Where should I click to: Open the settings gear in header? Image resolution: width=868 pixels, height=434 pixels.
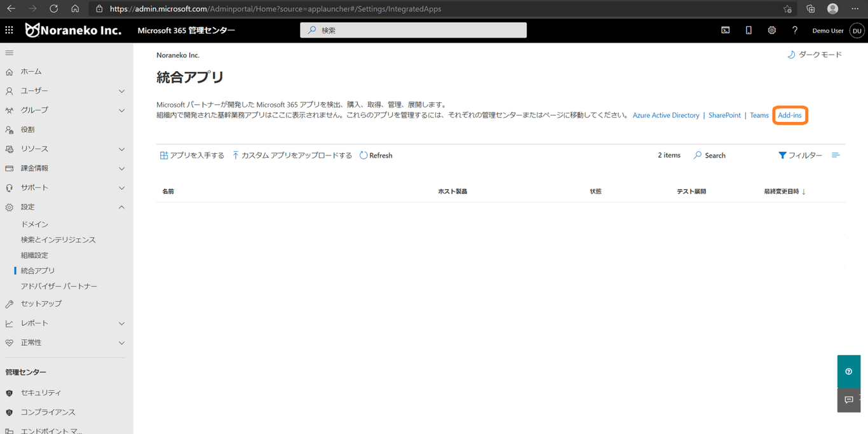click(x=771, y=30)
